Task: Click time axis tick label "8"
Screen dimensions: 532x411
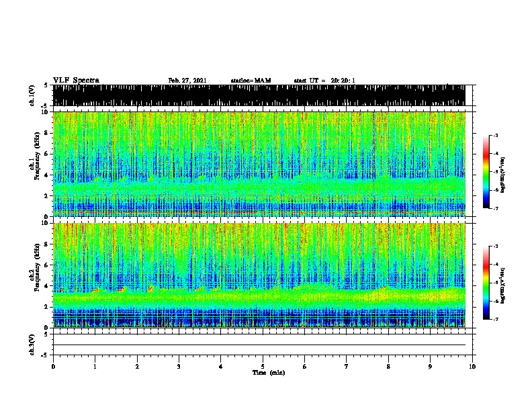Action: [x=388, y=367]
